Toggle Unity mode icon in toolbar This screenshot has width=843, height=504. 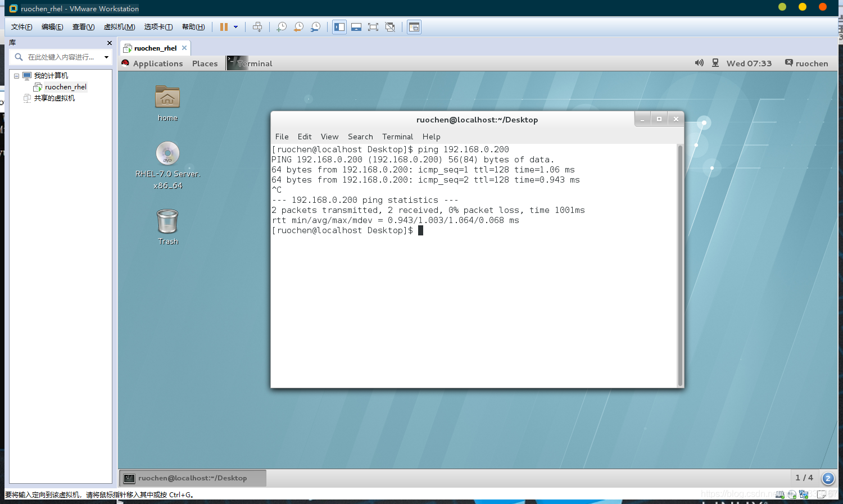390,27
